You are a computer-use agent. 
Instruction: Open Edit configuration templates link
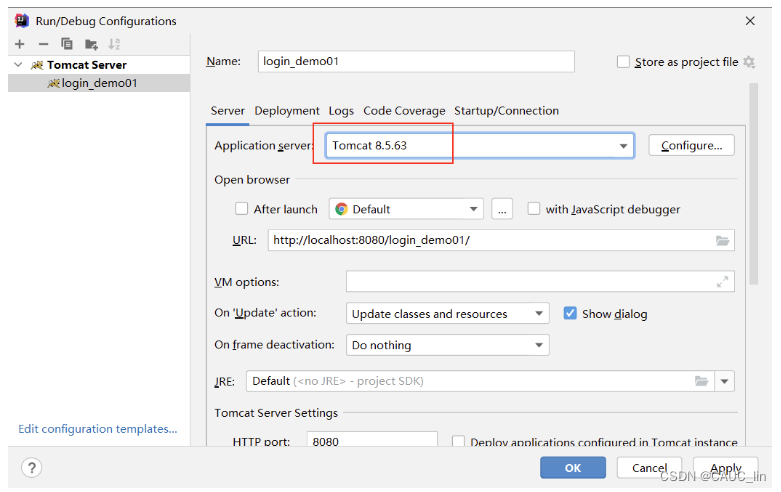(98, 429)
